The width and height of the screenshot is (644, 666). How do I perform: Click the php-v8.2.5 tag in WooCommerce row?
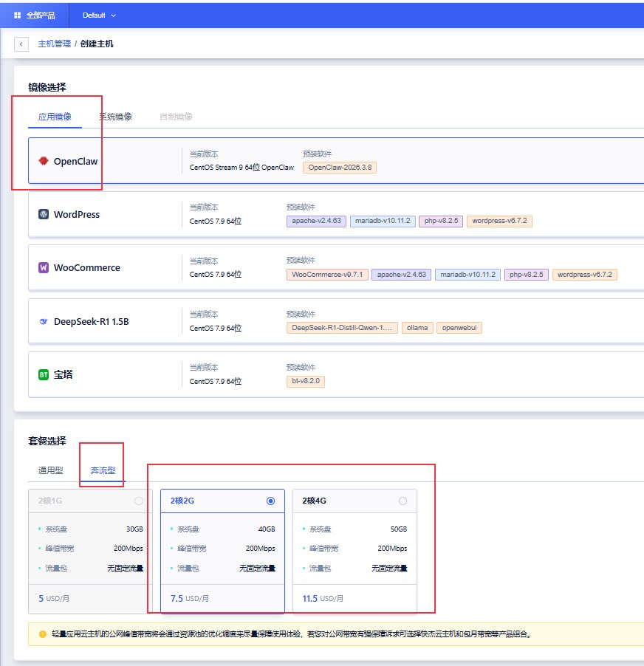point(527,275)
